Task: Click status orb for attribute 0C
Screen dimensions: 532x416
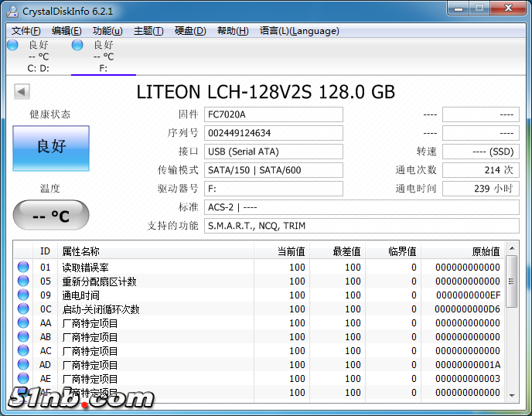Action: click(x=23, y=309)
